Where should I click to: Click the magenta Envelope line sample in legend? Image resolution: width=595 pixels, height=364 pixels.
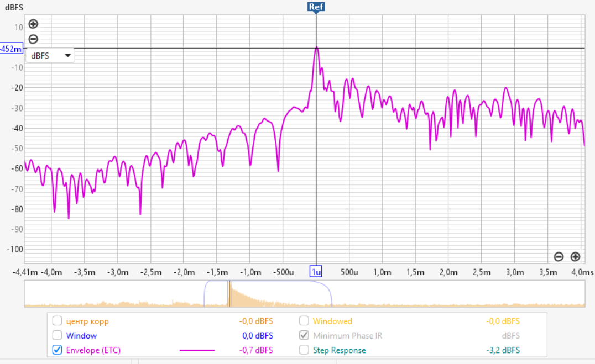(197, 350)
